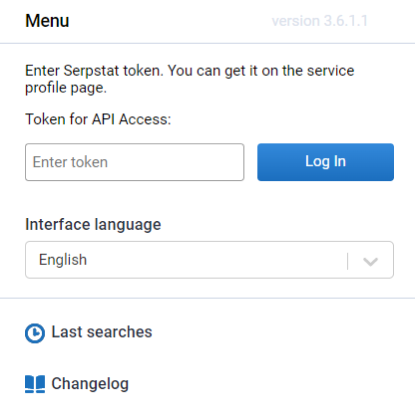Select the English value in language box
The width and height of the screenshot is (415, 414).
coord(63,260)
